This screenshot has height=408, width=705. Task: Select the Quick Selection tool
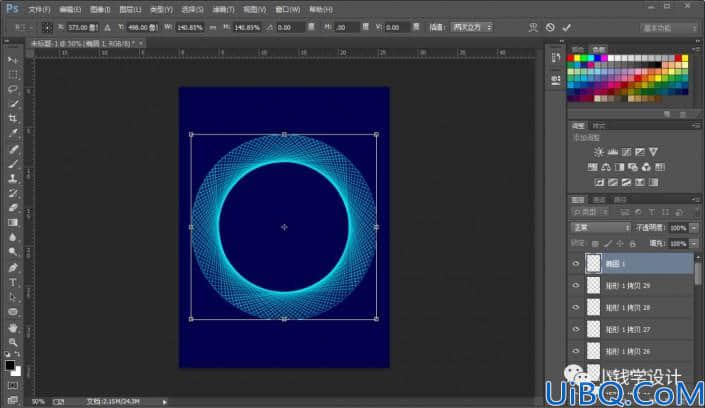(x=13, y=104)
